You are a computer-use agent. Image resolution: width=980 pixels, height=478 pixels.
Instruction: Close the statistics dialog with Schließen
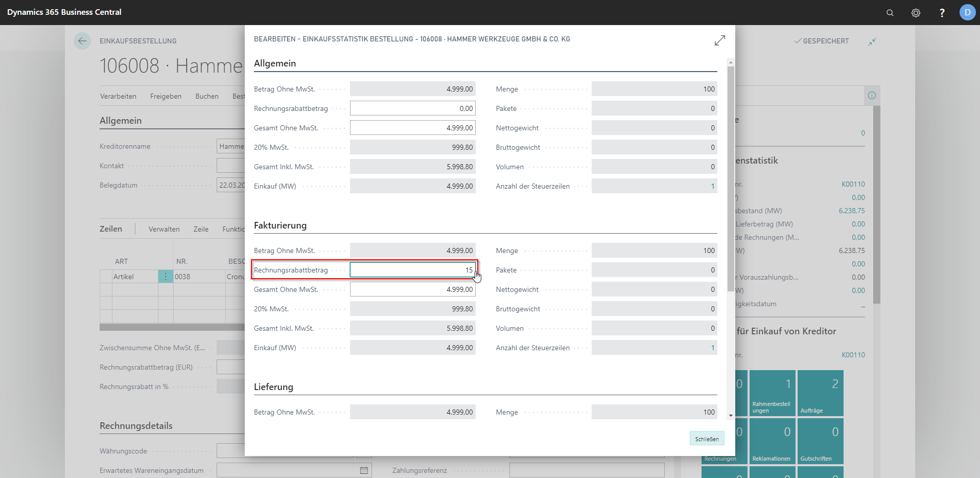pyautogui.click(x=707, y=439)
